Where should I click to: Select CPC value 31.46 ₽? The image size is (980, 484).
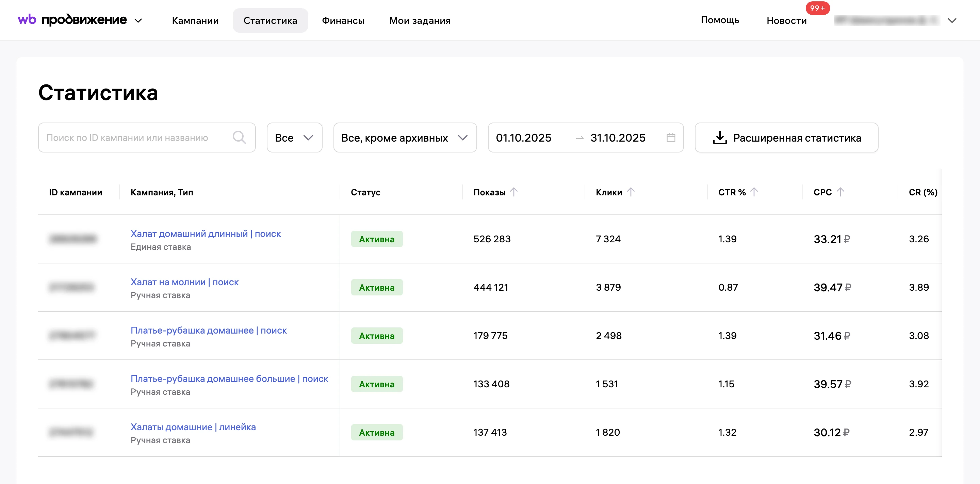click(x=832, y=336)
